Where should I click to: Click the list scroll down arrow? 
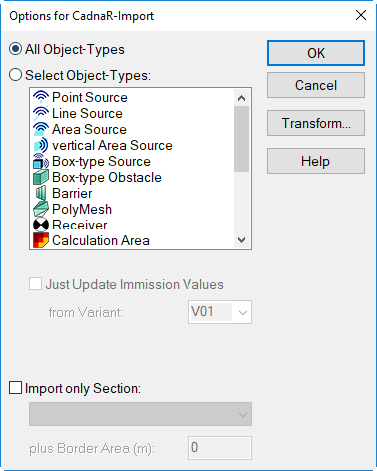point(241,240)
